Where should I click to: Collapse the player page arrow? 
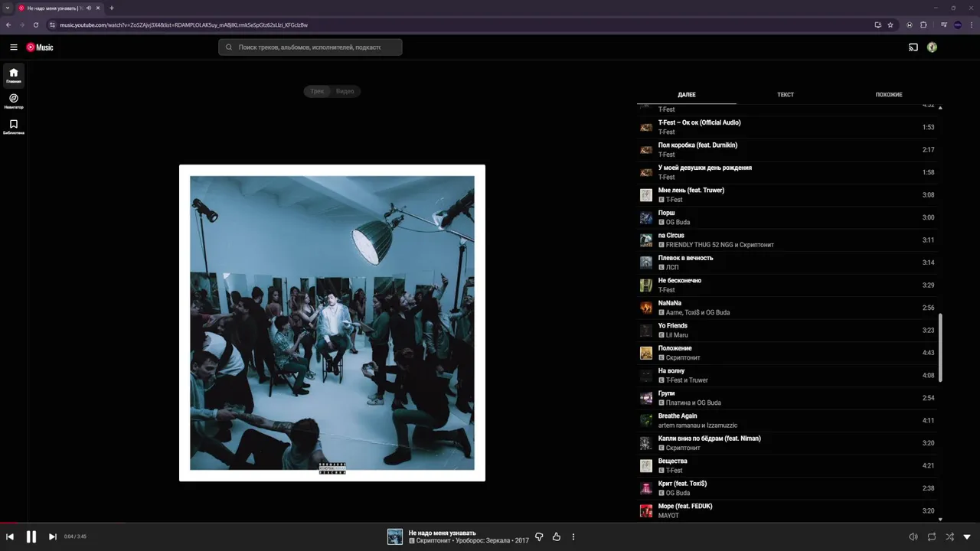(967, 537)
